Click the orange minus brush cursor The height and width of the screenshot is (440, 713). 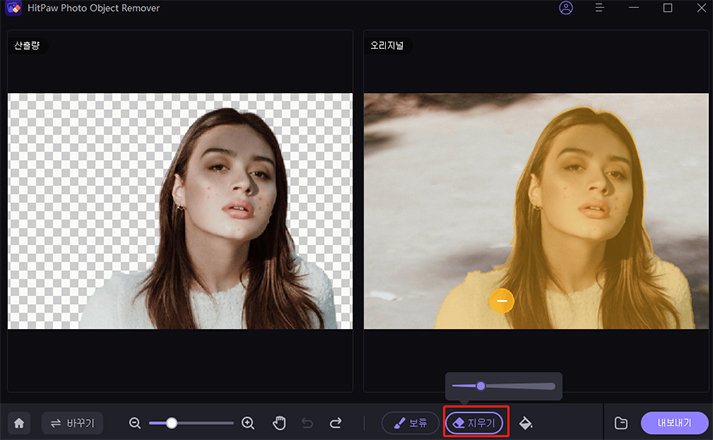[x=502, y=300]
